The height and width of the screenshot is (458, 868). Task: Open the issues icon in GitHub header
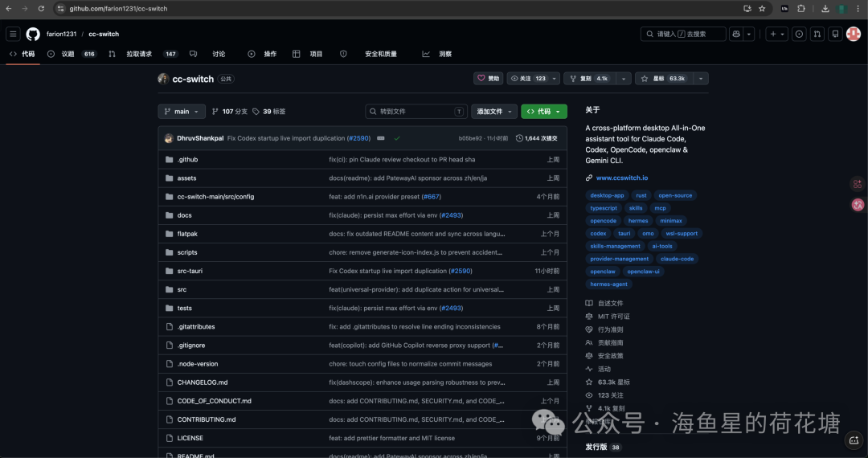[800, 34]
